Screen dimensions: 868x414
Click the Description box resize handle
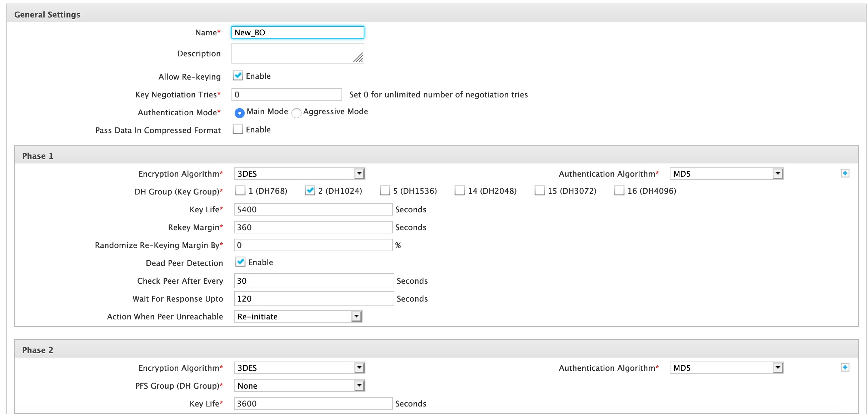[x=359, y=58]
